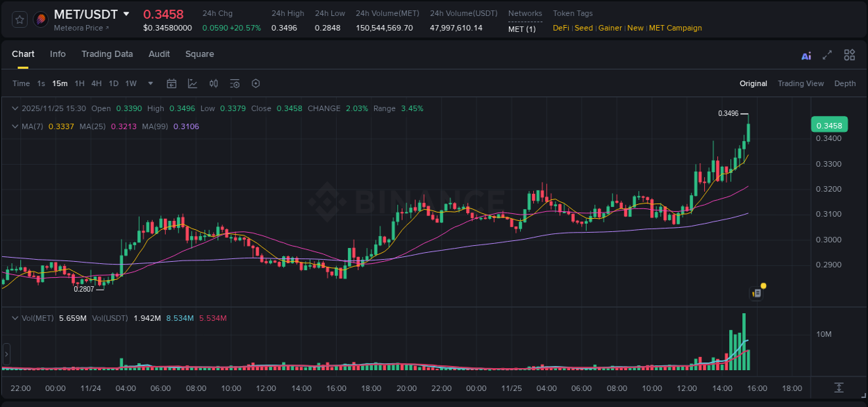Open the MET Campaign link
Image resolution: width=868 pixels, height=407 pixels.
[x=674, y=28]
